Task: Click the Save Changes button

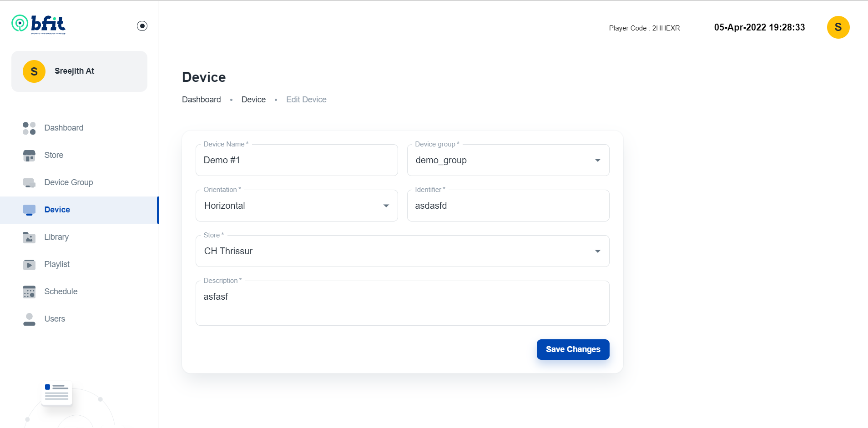Action: click(x=573, y=349)
